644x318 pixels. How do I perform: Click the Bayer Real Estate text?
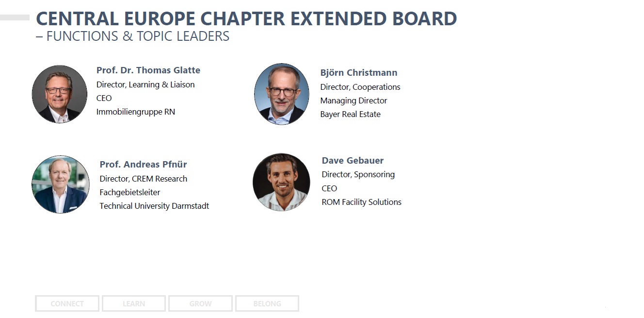coord(350,115)
